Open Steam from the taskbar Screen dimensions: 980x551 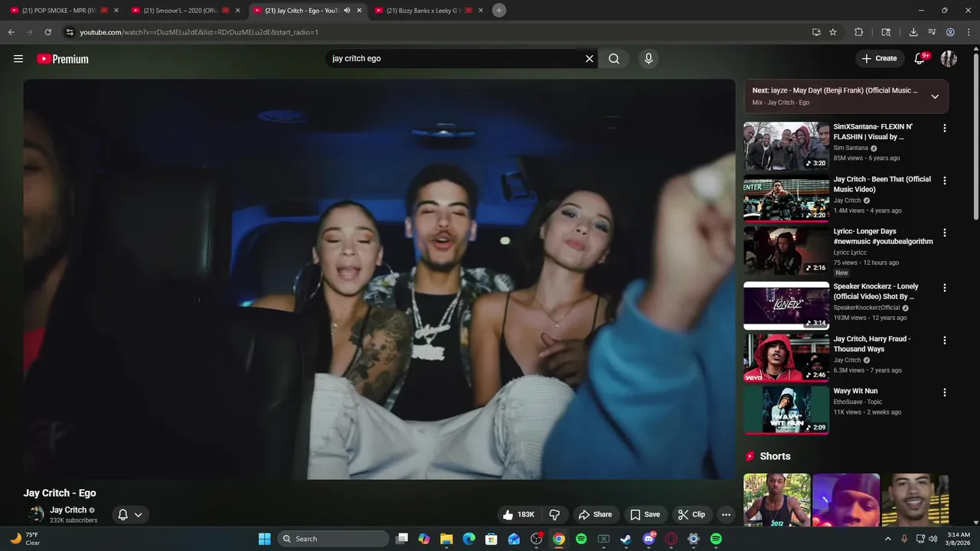tap(626, 539)
